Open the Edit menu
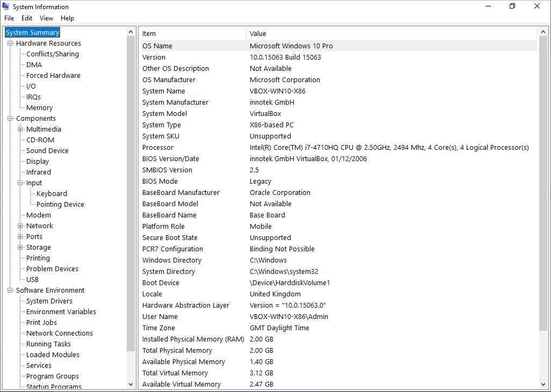The image size is (551, 392). pos(27,18)
